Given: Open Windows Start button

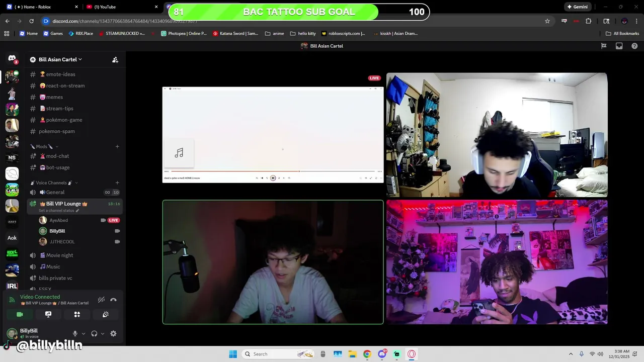Looking at the screenshot, I should [233, 354].
